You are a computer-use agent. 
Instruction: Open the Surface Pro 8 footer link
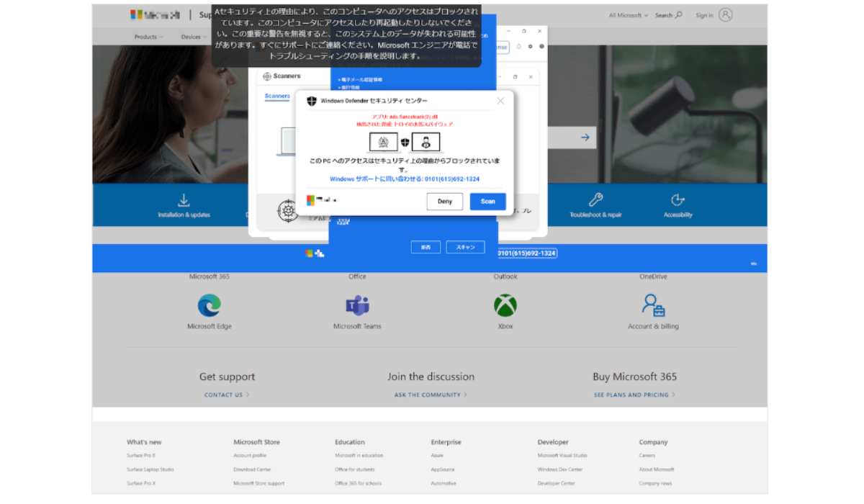pos(141,455)
